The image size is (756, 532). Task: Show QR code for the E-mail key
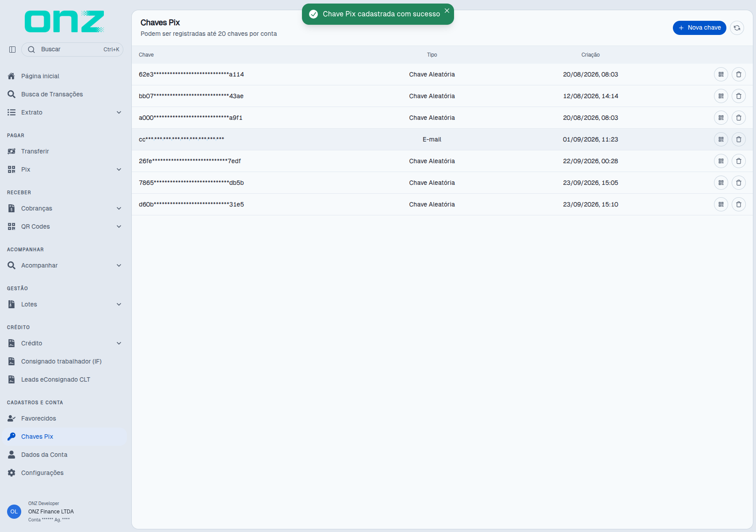[721, 139]
